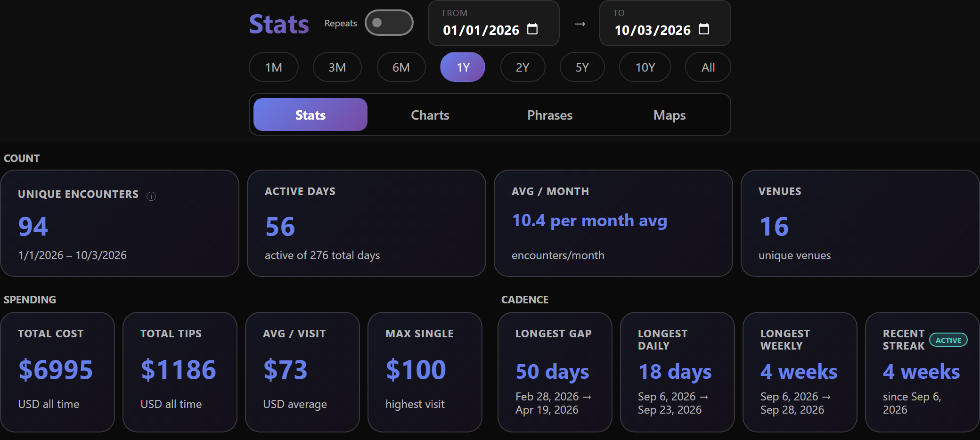This screenshot has height=440, width=980.
Task: Click the 'since Sep 6, 2026' text
Action: pos(912,403)
